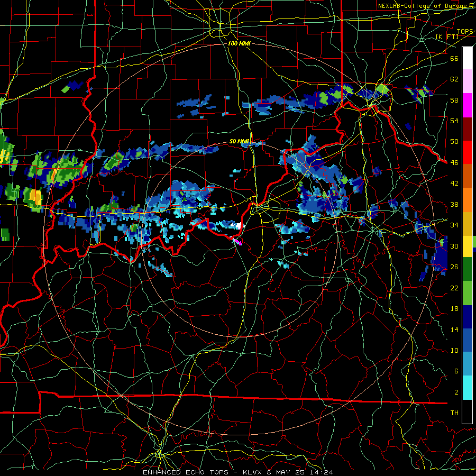Pick the light blue legend swatch
This screenshot has height=476, width=476.
coord(467,364)
